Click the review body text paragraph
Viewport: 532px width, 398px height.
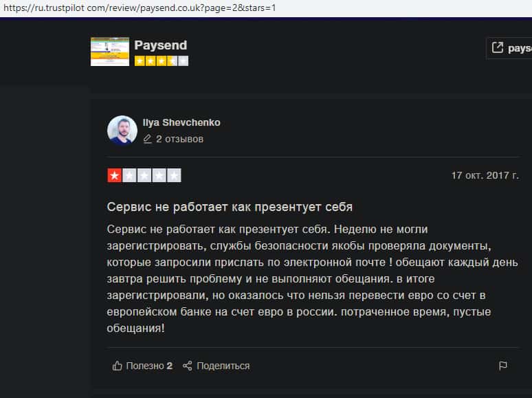[313, 278]
